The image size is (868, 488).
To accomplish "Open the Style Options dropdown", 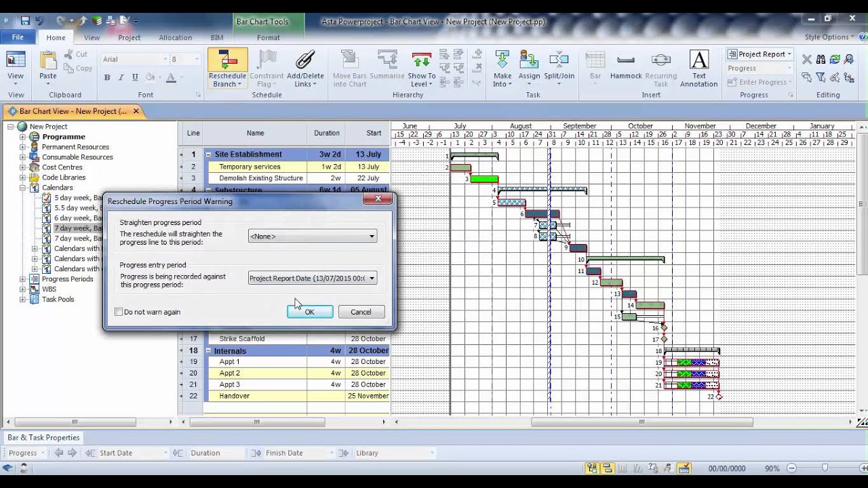I will point(830,37).
